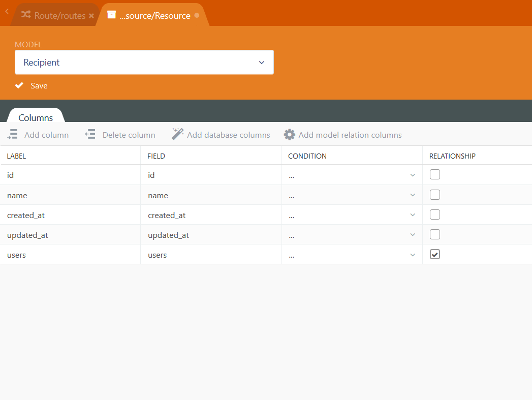Click the unsaved dot on the Resource tab
Screen dimensions: 532x400
[x=197, y=15]
